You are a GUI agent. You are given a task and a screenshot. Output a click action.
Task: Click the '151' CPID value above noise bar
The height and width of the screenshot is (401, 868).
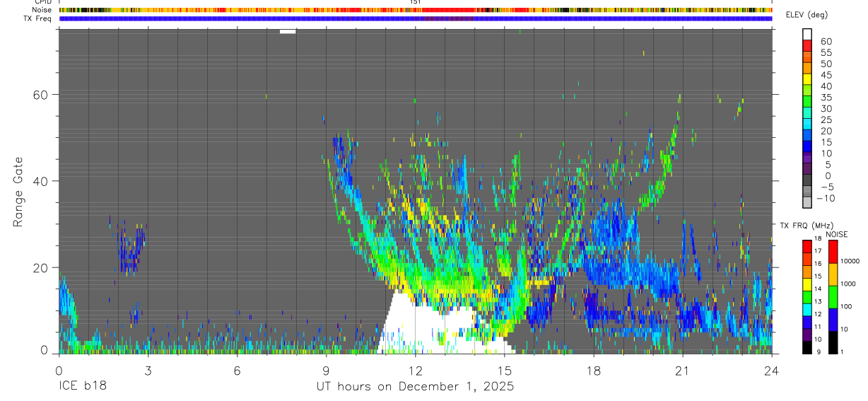[415, 2]
